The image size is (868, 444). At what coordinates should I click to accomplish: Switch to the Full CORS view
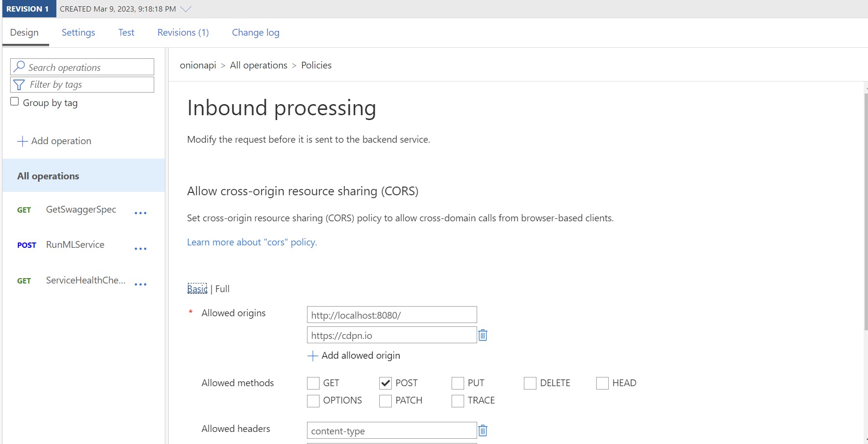tap(222, 289)
